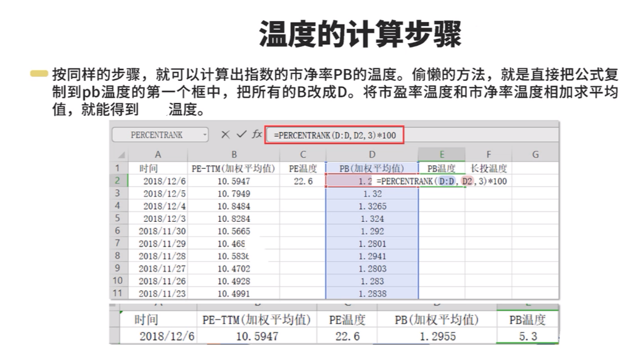Image resolution: width=644 pixels, height=355 pixels.
Task: Click the date cell 2018/12/6 in row 2
Action: [158, 181]
